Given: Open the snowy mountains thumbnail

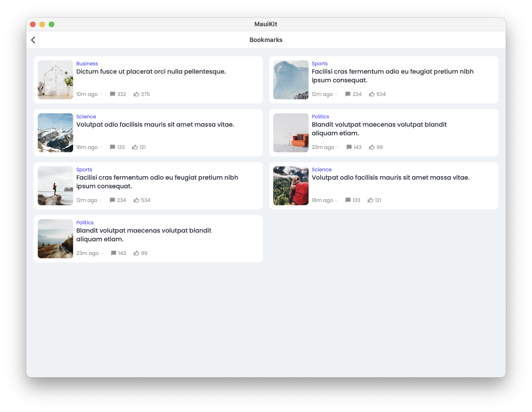Looking at the screenshot, I should click(55, 133).
